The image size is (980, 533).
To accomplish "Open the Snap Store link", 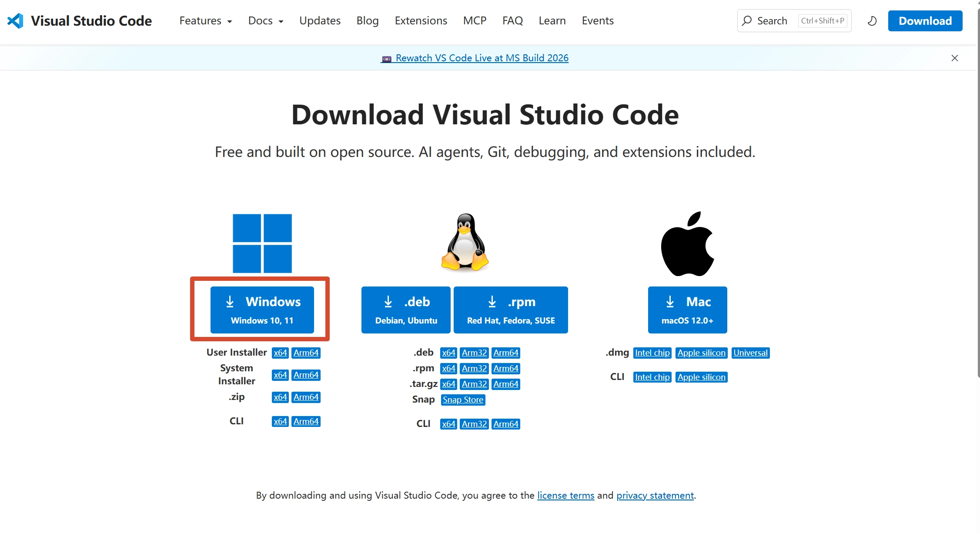I will [463, 400].
